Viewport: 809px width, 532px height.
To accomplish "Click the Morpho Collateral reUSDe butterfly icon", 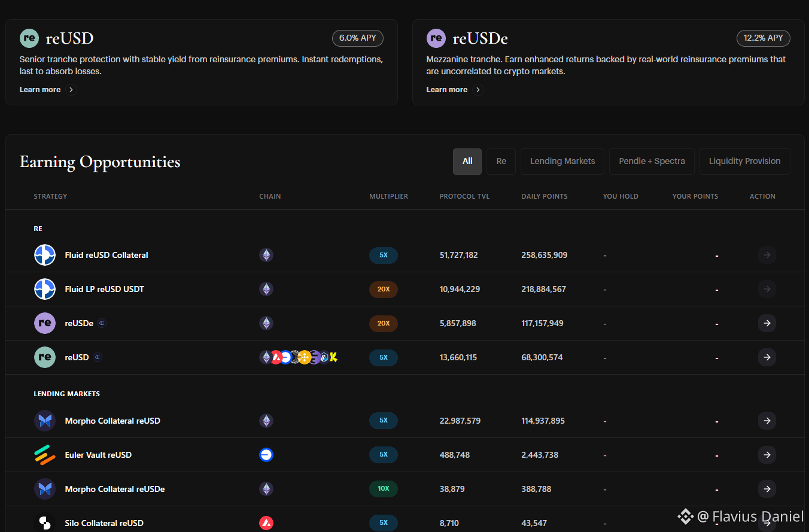I will pos(45,489).
